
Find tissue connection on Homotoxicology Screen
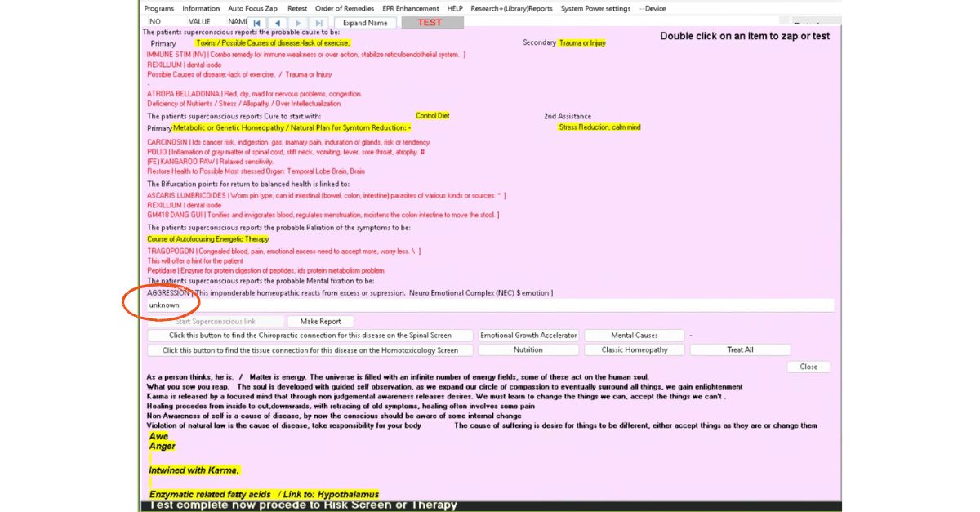(x=310, y=350)
